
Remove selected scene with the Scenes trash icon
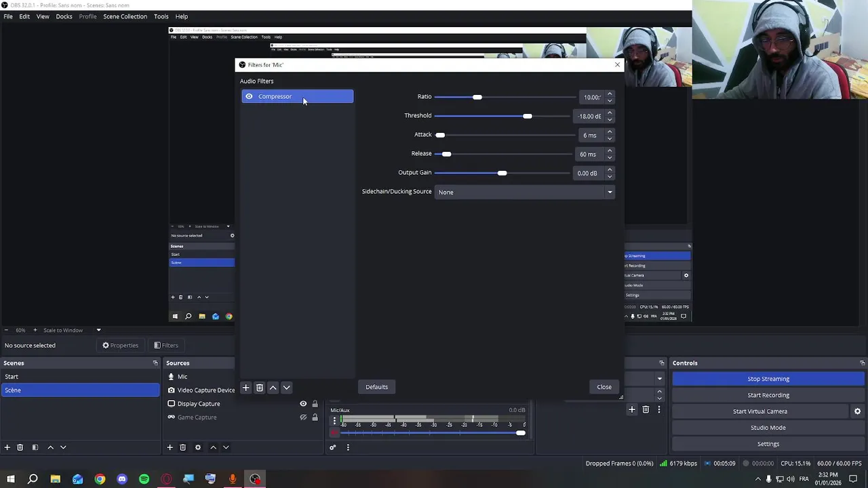tap(20, 447)
